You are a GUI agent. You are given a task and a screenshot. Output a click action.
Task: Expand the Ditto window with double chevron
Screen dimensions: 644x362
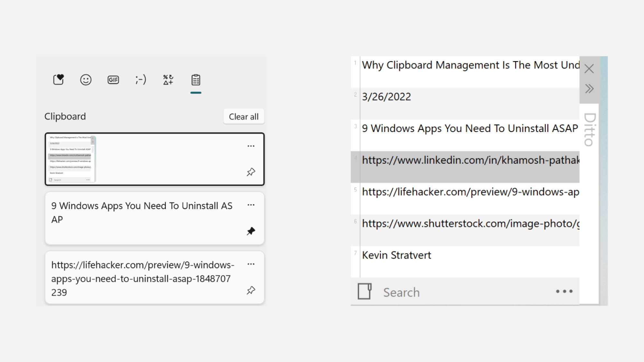[x=589, y=88]
